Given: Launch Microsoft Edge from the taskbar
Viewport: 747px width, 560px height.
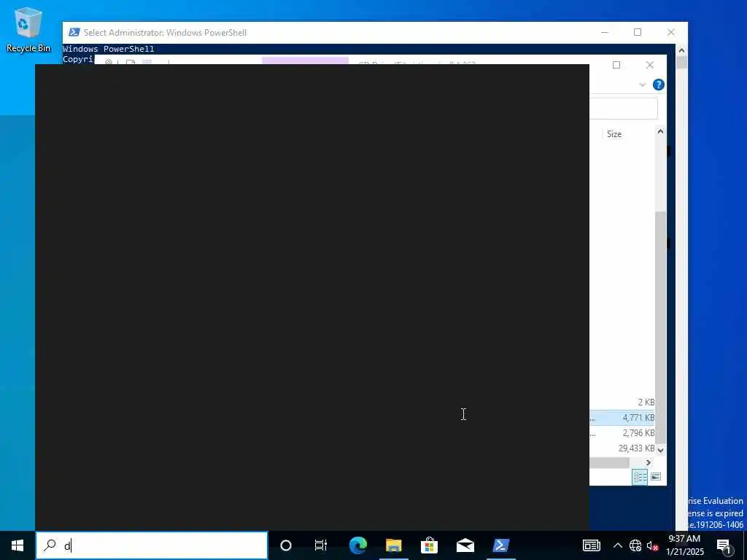Looking at the screenshot, I should pyautogui.click(x=357, y=545).
